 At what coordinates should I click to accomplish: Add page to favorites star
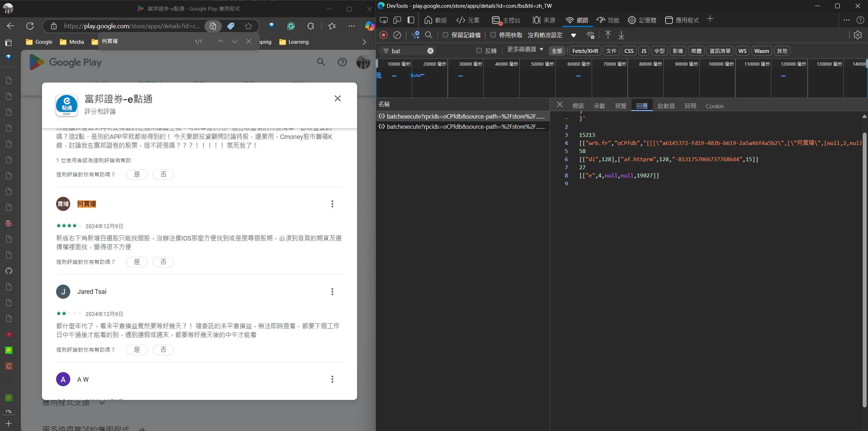(248, 26)
